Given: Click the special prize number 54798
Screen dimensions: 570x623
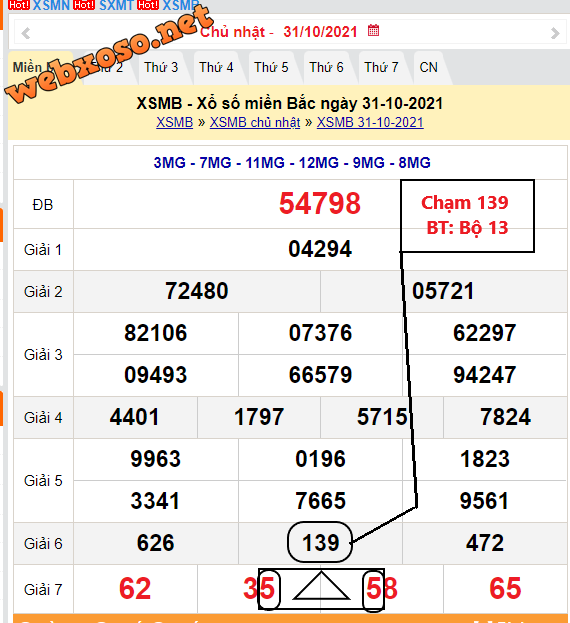Looking at the screenshot, I should point(320,203).
